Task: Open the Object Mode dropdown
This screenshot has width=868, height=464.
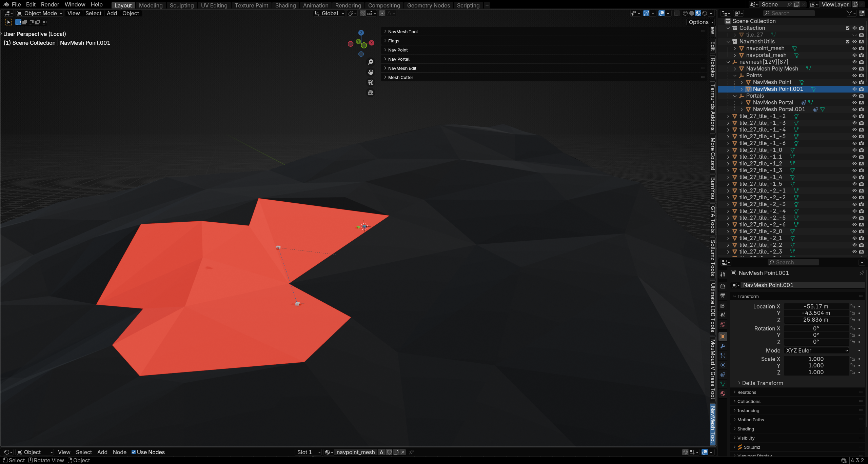Action: pos(40,13)
